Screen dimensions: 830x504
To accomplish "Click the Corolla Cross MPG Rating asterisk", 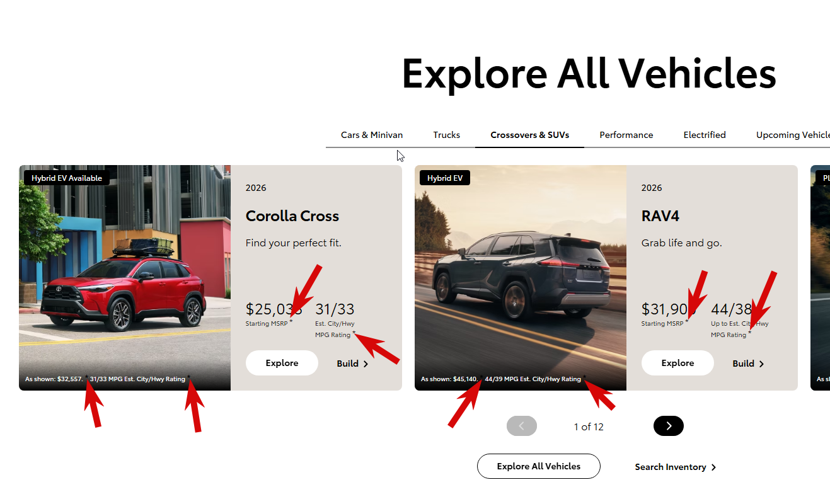I will 354,333.
